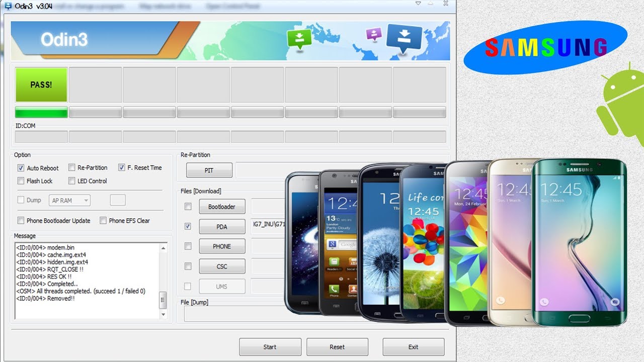Screen dimensions: 644x362
Task: Check the CSC file checkbox
Action: pyautogui.click(x=188, y=266)
